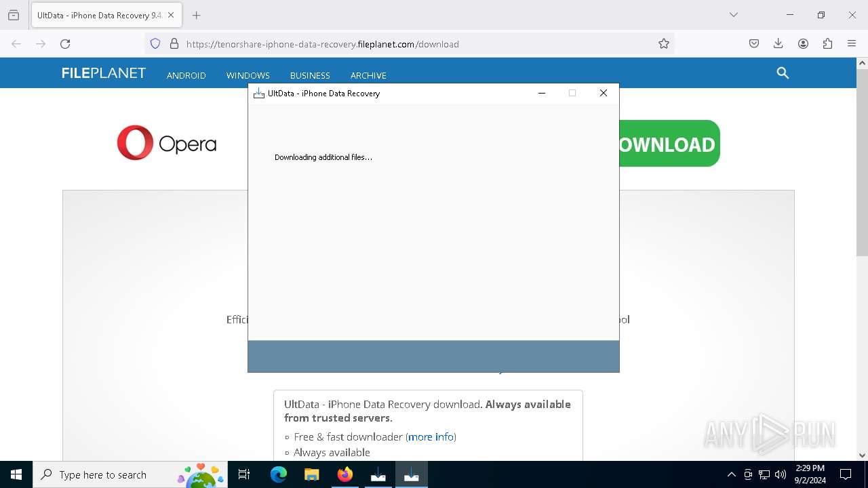Open Firefox application hamburger menu
The width and height of the screenshot is (868, 488).
pos(852,43)
